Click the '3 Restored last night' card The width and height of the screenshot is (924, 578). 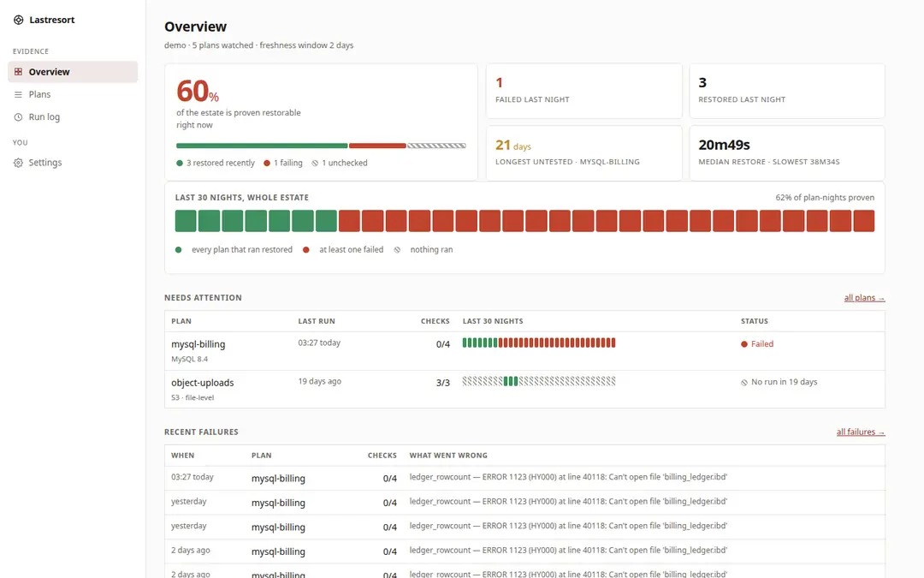(787, 92)
